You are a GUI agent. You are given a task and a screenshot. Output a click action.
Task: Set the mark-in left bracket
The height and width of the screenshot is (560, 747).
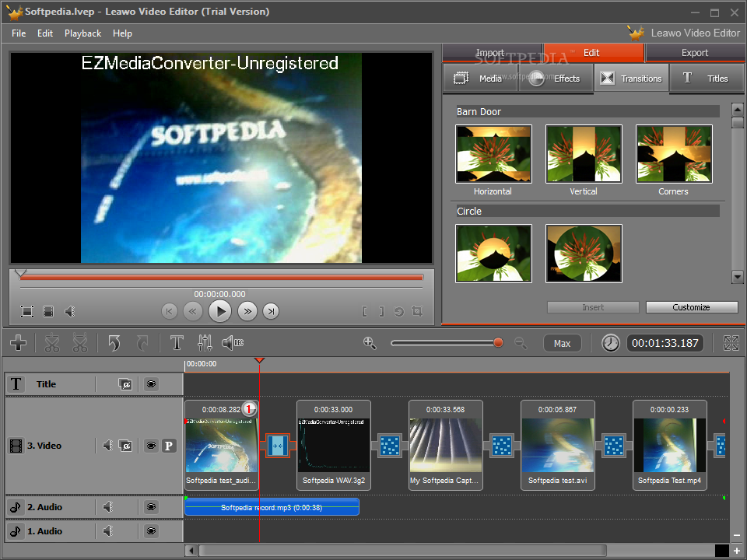click(364, 311)
